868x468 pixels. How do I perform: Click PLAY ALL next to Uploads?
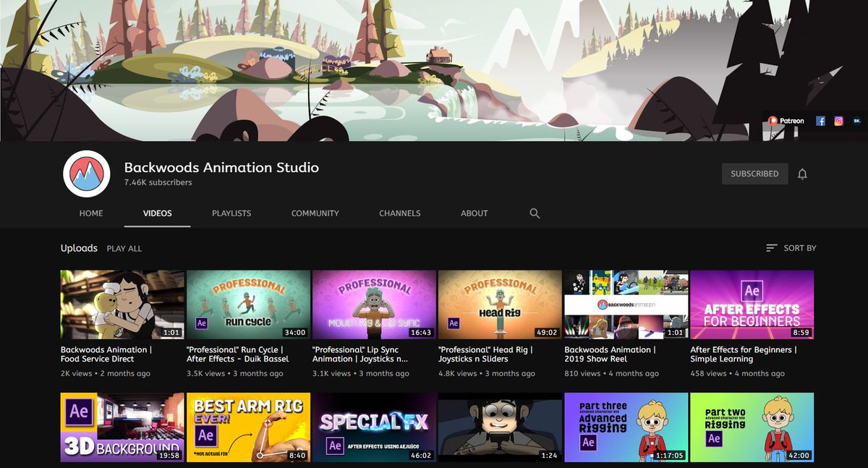[x=124, y=248]
